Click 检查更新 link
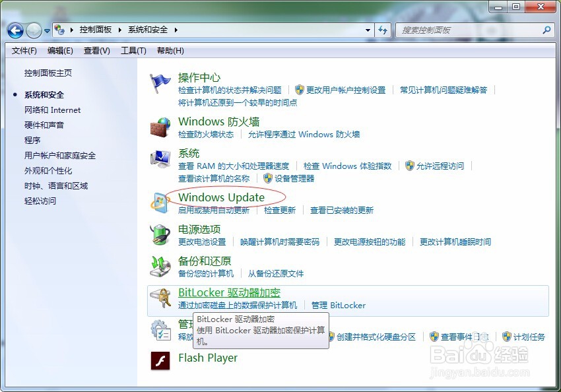Viewport: 561px width, 392px height. click(279, 210)
